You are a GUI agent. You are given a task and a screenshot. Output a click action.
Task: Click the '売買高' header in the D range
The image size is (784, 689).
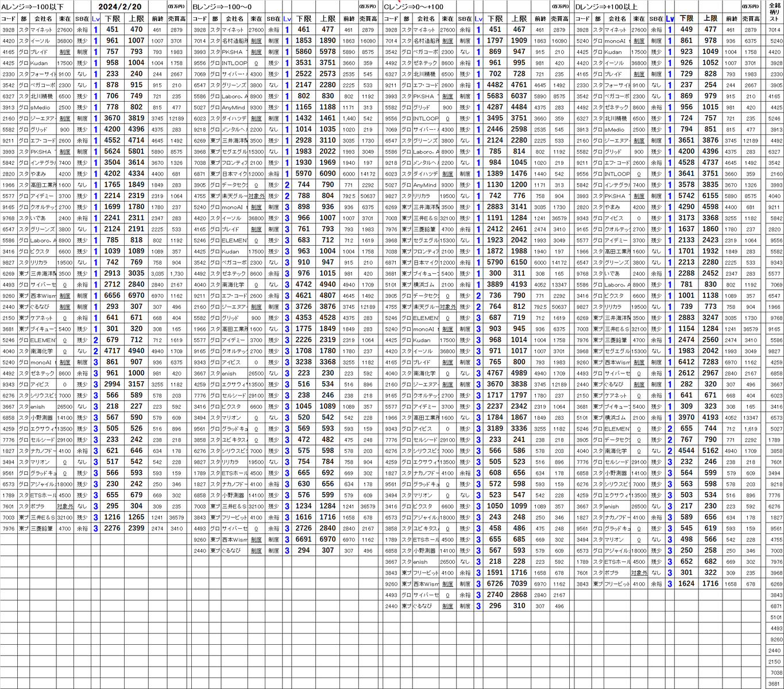coord(751,19)
